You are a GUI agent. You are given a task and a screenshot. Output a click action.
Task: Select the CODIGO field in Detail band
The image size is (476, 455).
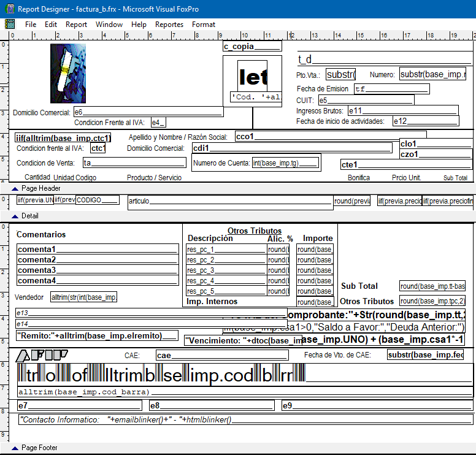pos(98,200)
